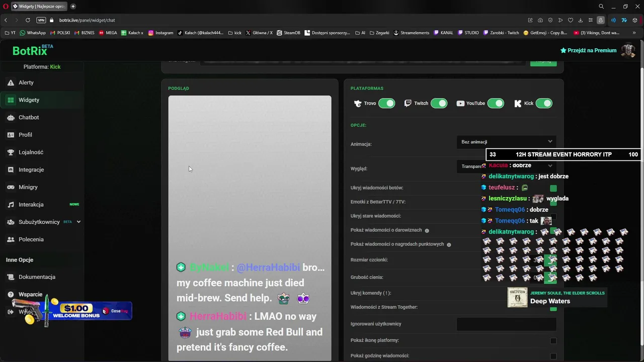
Task: Open the Wygląd dropdown arrow
Action: point(550,165)
